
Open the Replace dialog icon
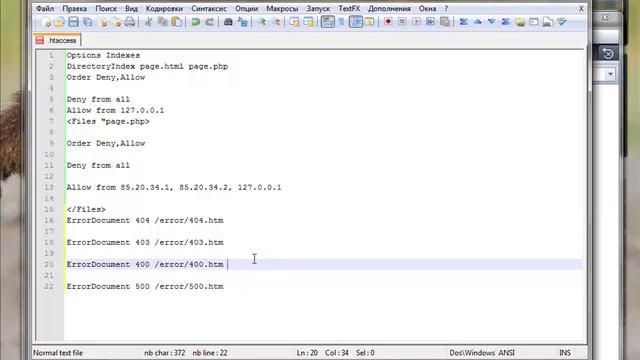(x=242, y=22)
